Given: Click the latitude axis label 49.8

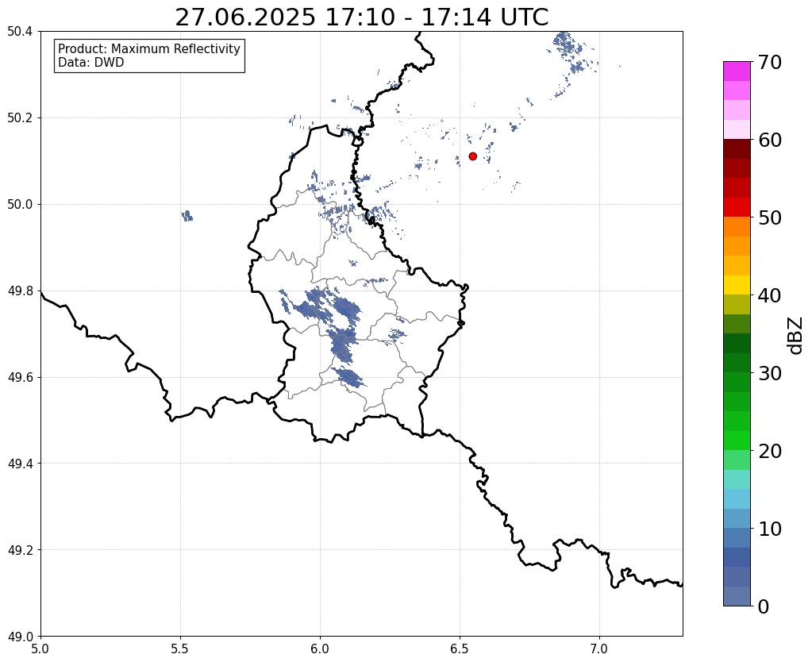Looking at the screenshot, I should (x=20, y=291).
